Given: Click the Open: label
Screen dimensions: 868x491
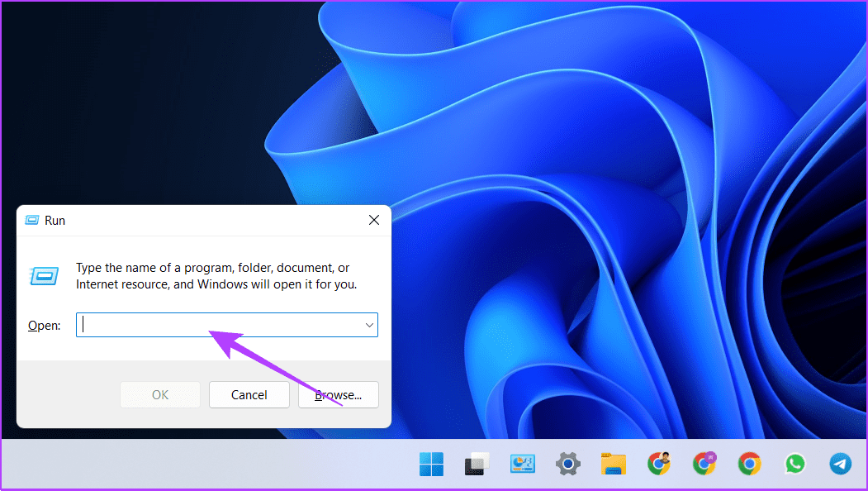Looking at the screenshot, I should pos(45,326).
